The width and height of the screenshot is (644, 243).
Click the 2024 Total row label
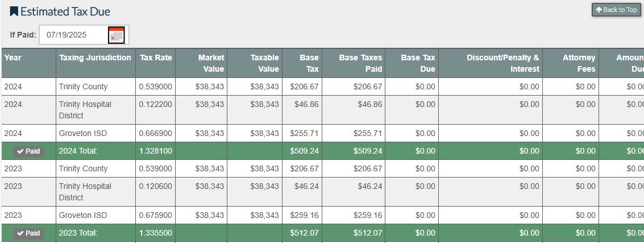pos(78,151)
